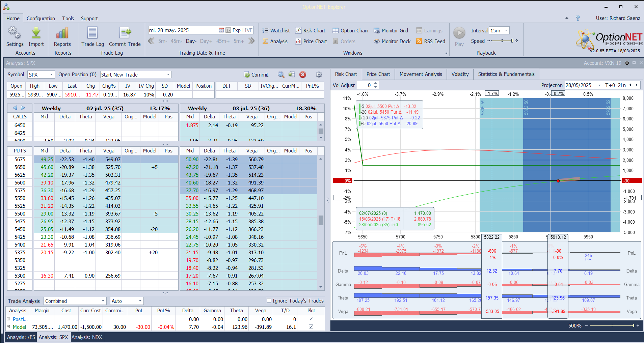The image size is (644, 343).
Task: Open calendar picker for trading date
Action: click(x=221, y=30)
